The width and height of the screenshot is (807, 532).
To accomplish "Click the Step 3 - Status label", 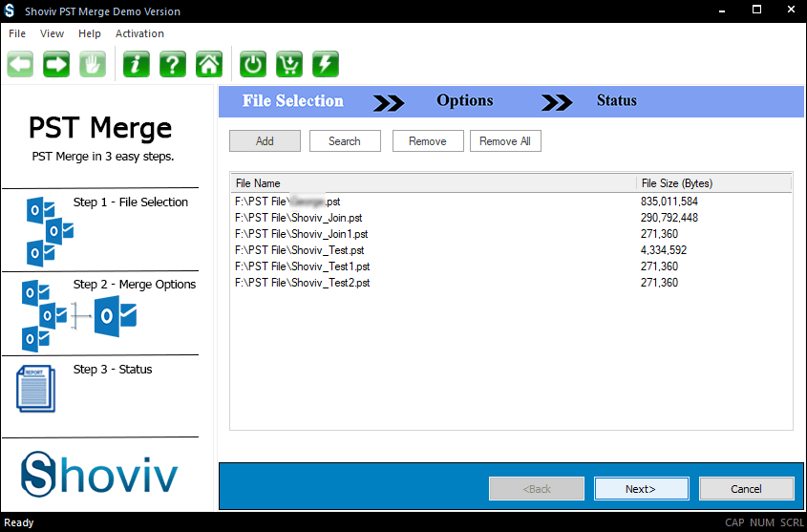I will [113, 370].
